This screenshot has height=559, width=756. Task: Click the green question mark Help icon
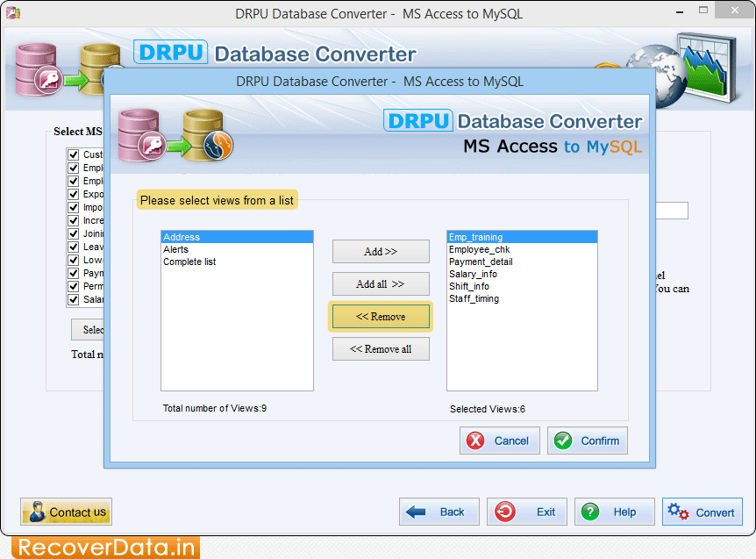click(x=589, y=512)
